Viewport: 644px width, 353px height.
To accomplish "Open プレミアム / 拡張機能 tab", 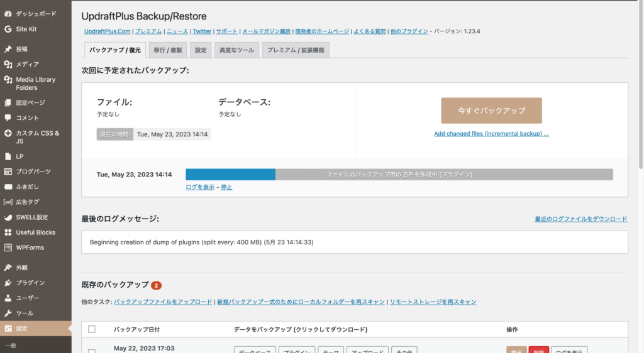I will pyautogui.click(x=296, y=50).
